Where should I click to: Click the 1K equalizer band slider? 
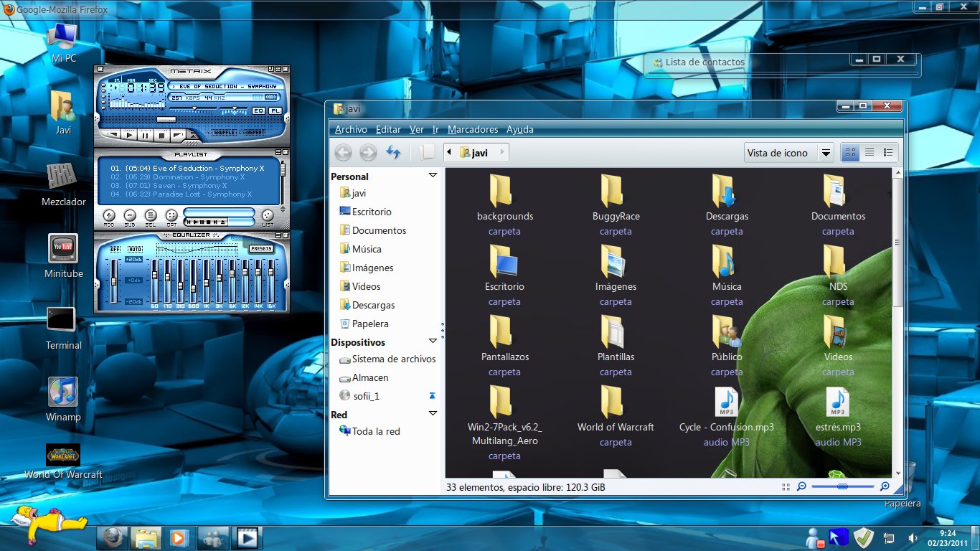206,282
